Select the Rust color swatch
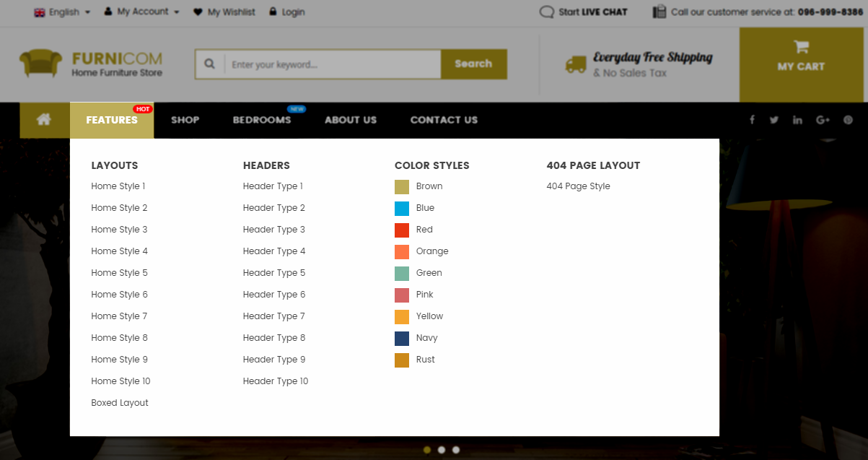The image size is (868, 460). point(402,360)
